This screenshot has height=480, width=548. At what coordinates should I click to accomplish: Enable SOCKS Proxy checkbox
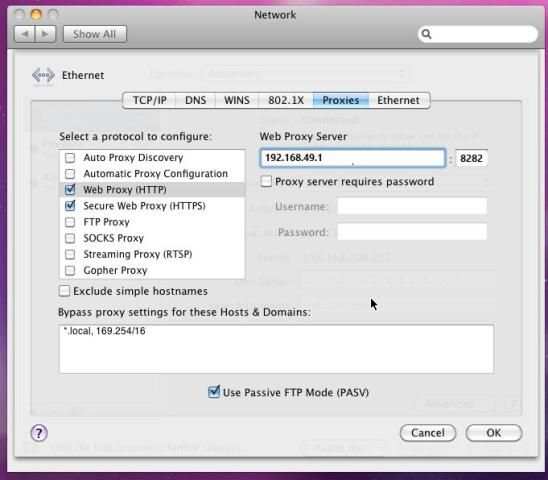pyautogui.click(x=70, y=238)
